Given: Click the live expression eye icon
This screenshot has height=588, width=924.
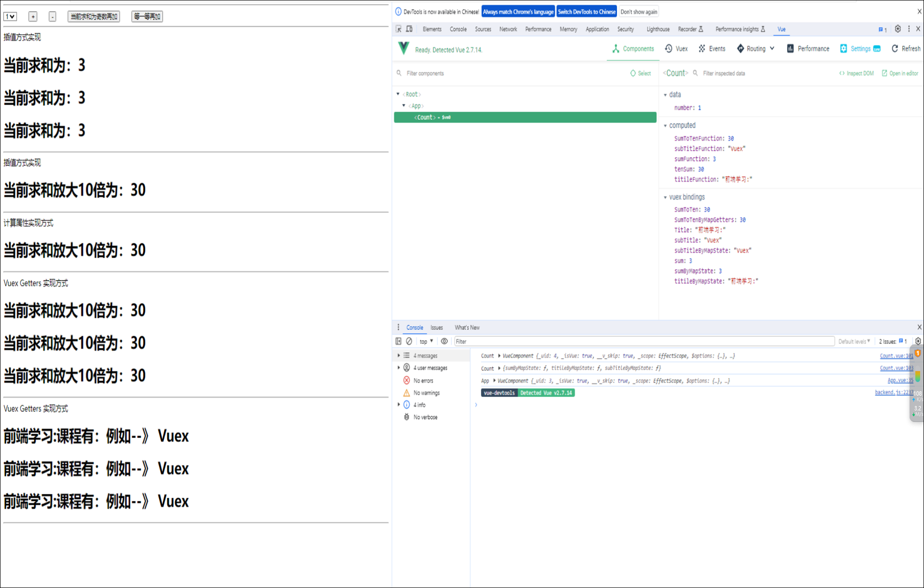Looking at the screenshot, I should coord(444,341).
